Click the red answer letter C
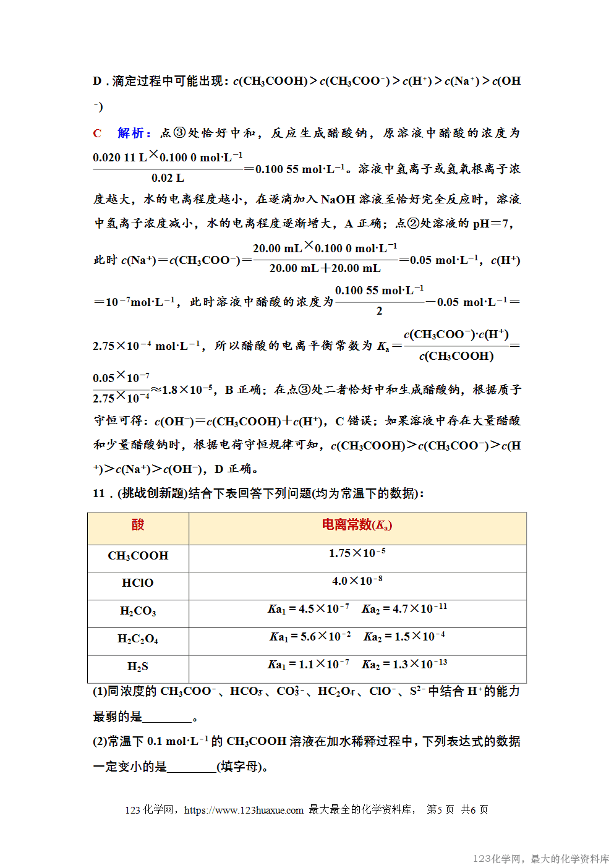This screenshot has width=614, height=868. click(x=97, y=134)
